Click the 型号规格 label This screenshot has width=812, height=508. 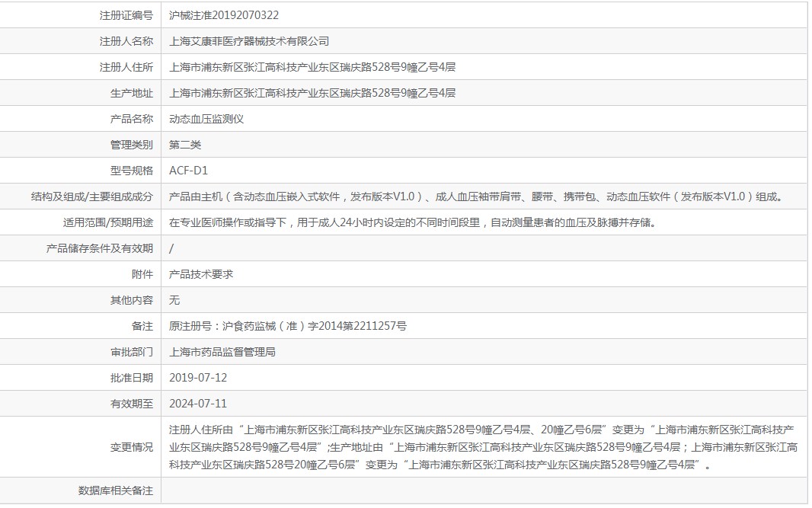pyautogui.click(x=132, y=171)
